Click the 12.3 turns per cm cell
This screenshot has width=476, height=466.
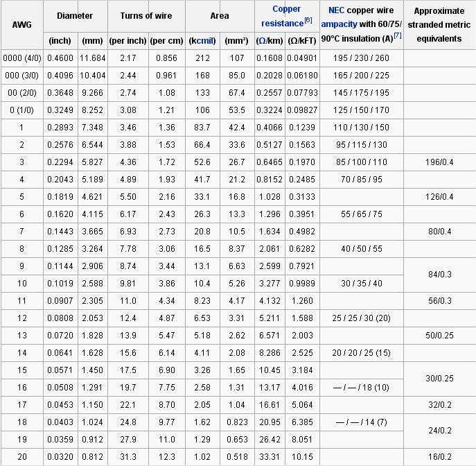[x=167, y=456]
